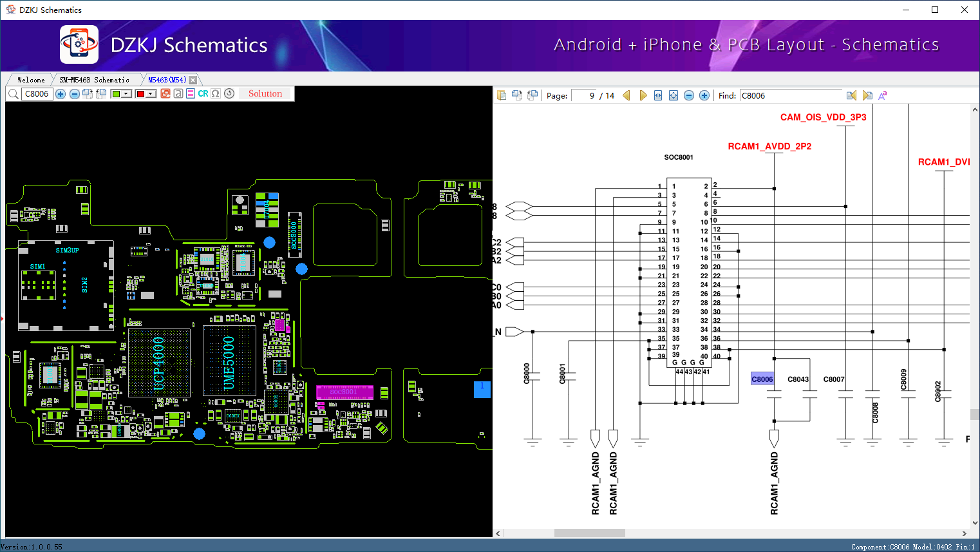Switch to the Welcome tab
980x552 pixels.
[x=31, y=80]
